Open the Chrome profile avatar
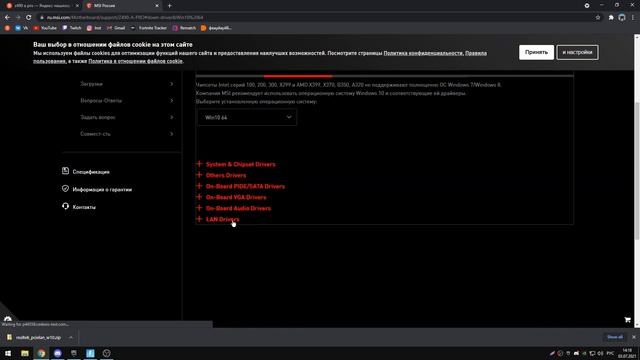The height and width of the screenshot is (360, 640). 622,18
